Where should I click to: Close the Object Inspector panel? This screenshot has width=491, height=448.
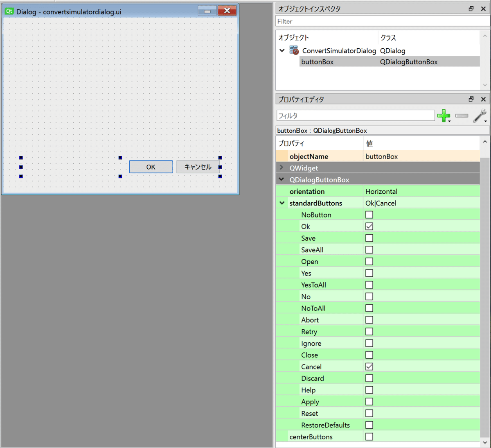(483, 9)
